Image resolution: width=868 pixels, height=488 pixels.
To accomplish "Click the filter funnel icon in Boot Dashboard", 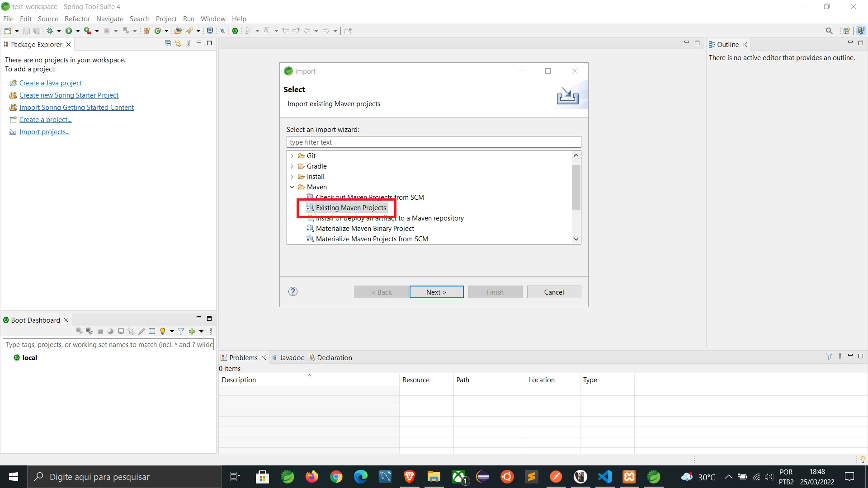I will (181, 331).
